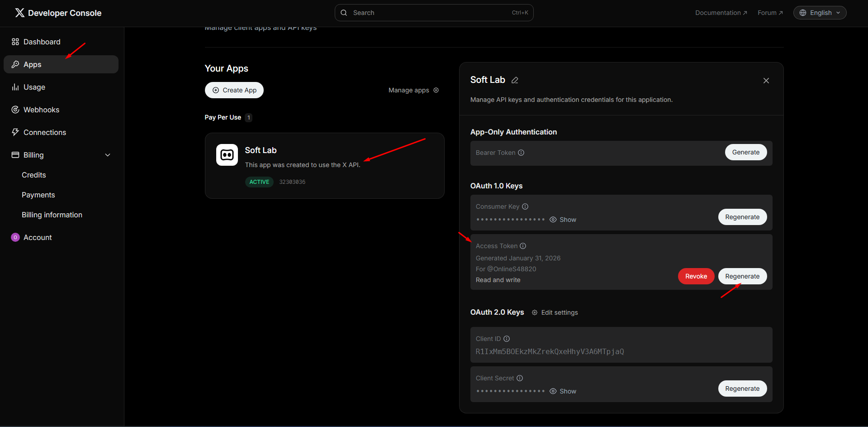Click the Client ID info icon
The height and width of the screenshot is (427, 868).
click(x=507, y=339)
